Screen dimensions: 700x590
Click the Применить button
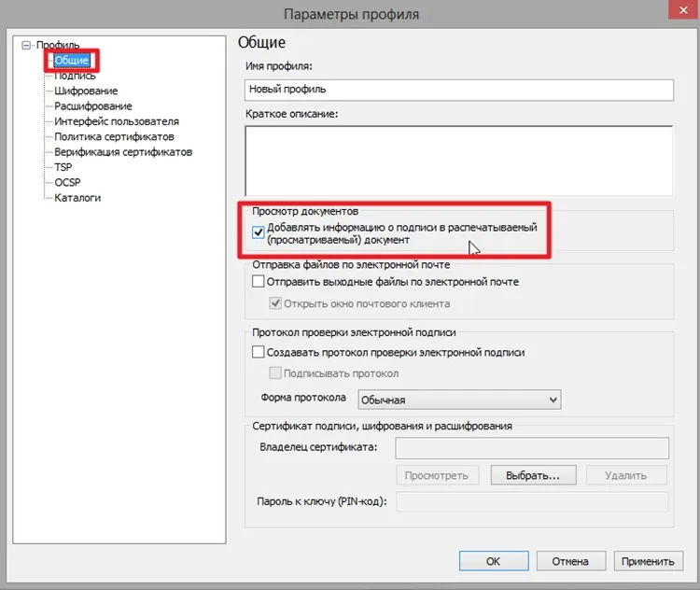tap(648, 561)
